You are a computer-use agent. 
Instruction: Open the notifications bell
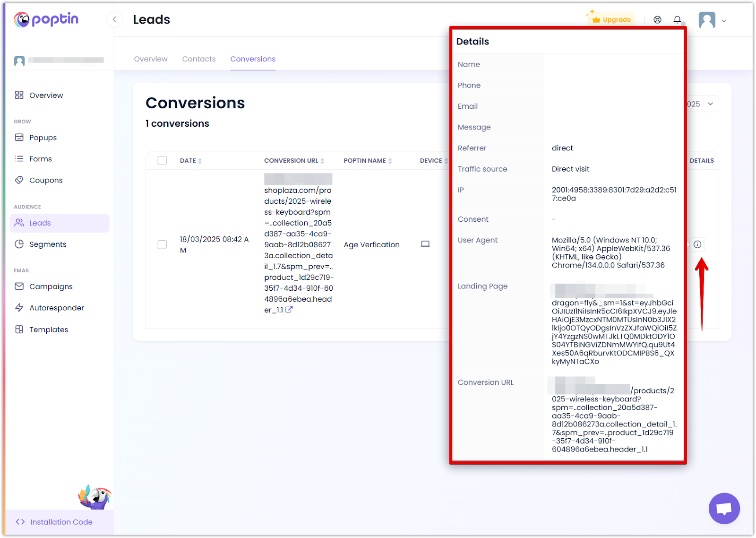(x=677, y=20)
